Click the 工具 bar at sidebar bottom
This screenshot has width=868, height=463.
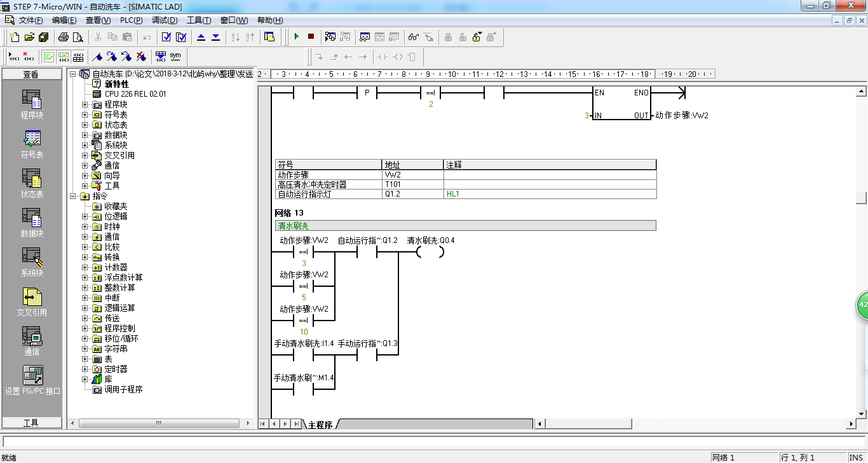click(x=32, y=423)
